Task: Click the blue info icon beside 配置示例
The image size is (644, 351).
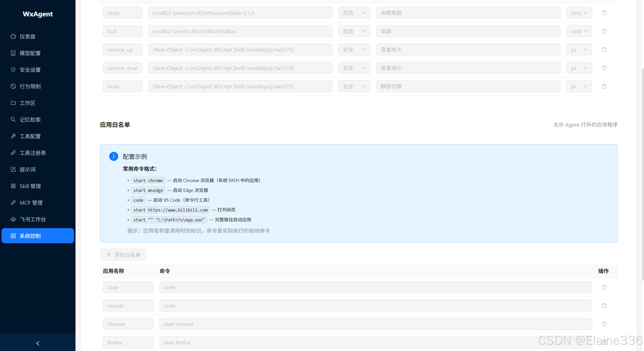Action: point(114,156)
